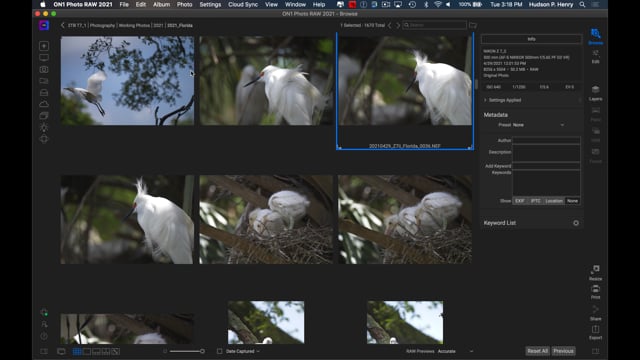Go to next photo arrow near search
The height and width of the screenshot is (360, 640).
[398, 25]
